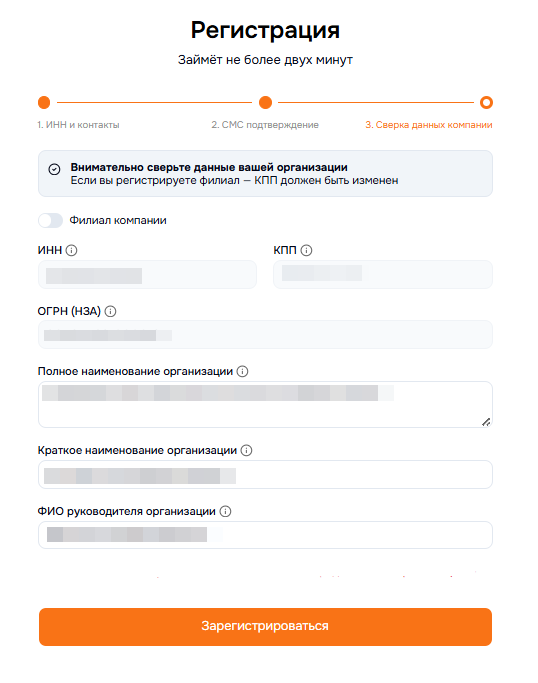Select step 1 ИНН и контакты
Viewport: 538px width, 683px height.
[x=78, y=125]
